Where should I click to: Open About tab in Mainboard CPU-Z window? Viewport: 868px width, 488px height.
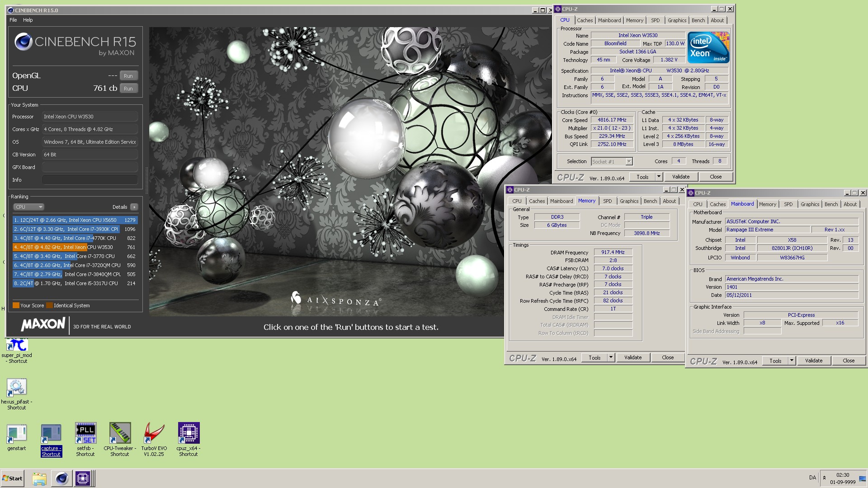(850, 204)
